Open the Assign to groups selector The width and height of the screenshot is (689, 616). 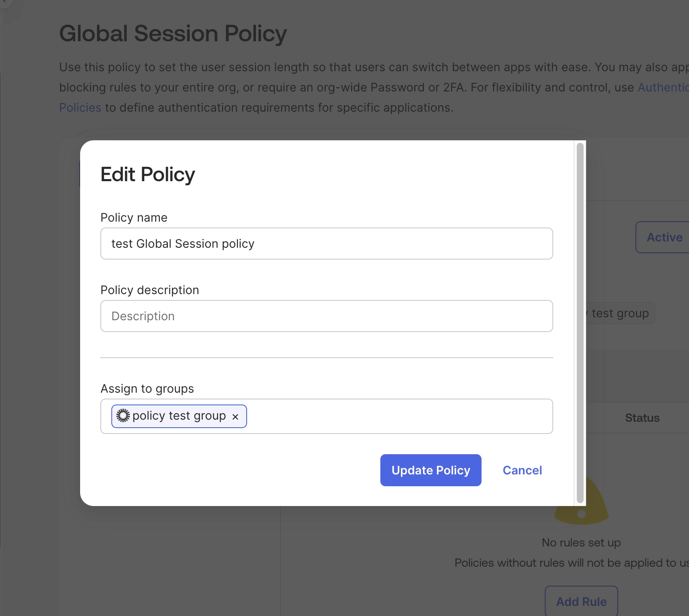[x=396, y=416]
